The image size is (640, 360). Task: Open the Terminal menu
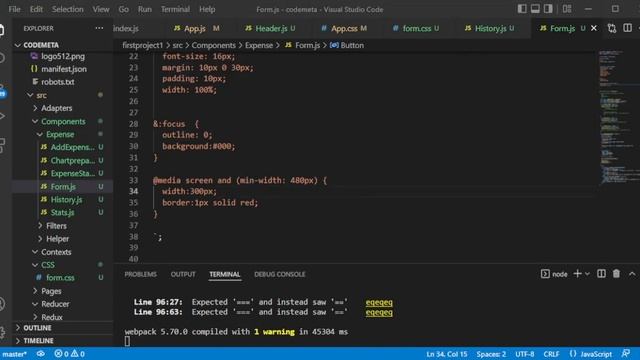(175, 9)
